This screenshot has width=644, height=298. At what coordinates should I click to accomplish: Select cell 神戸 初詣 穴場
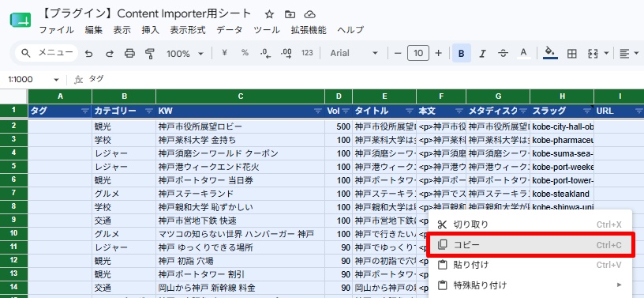click(240, 261)
